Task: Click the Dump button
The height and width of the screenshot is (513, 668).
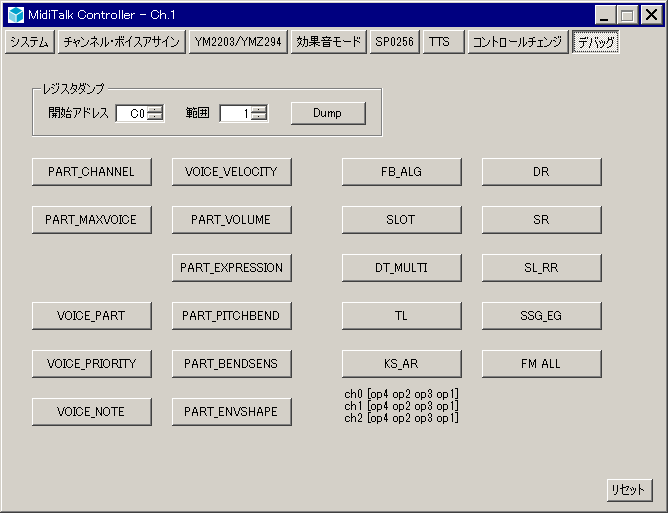Action: tap(328, 113)
